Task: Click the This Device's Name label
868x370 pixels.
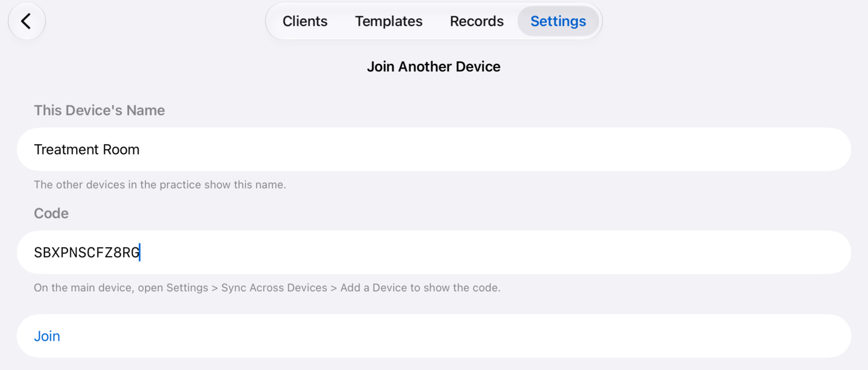Action: [x=99, y=110]
